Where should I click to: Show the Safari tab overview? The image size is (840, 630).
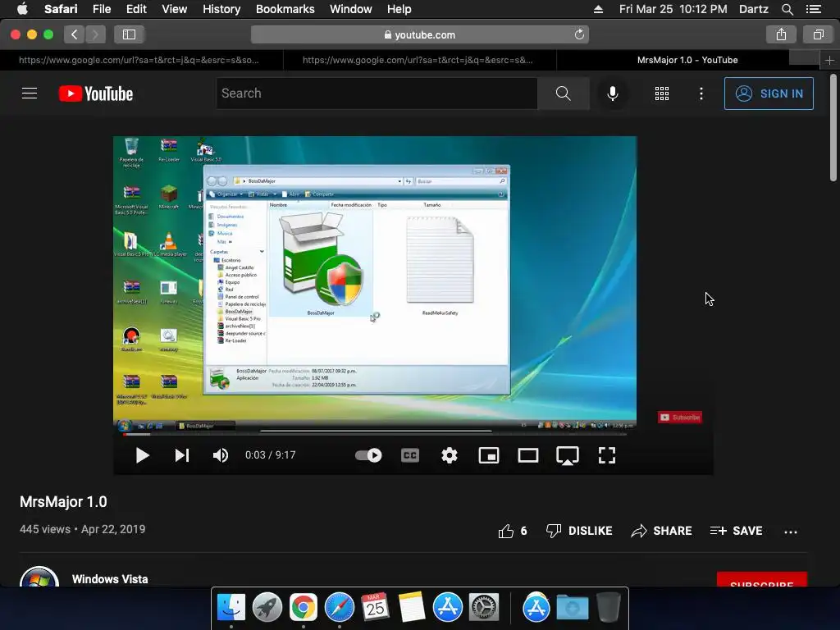pyautogui.click(x=818, y=34)
